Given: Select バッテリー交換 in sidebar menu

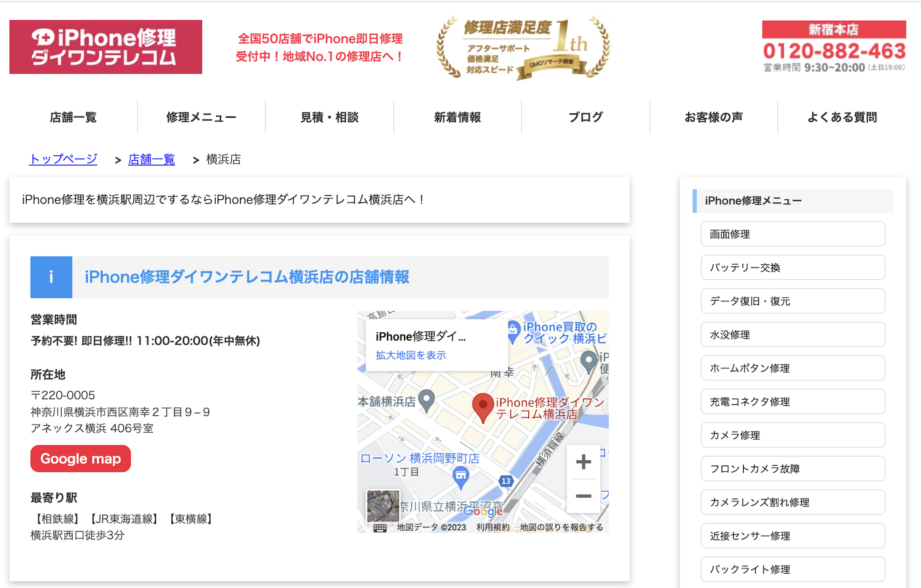Looking at the screenshot, I should pos(793,267).
